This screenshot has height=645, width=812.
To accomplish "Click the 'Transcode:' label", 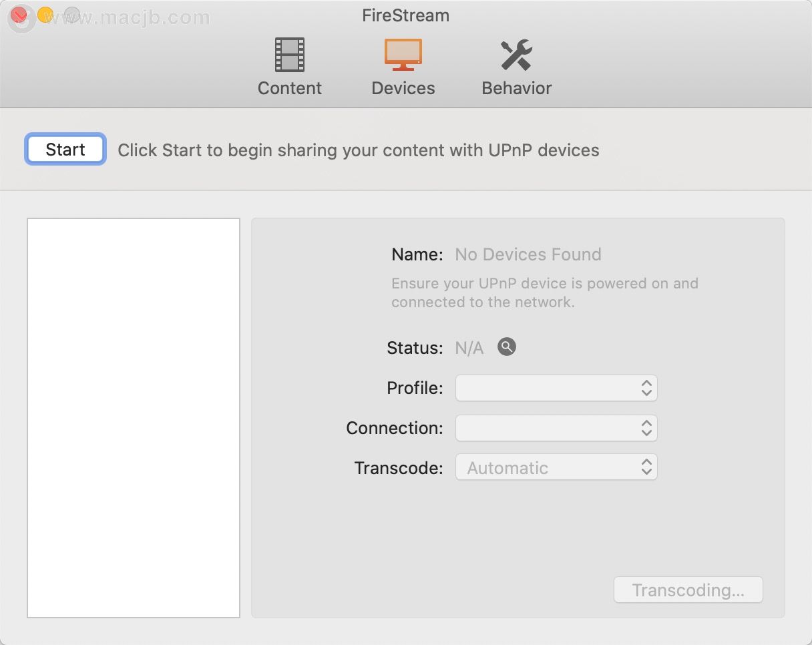I will [x=399, y=468].
